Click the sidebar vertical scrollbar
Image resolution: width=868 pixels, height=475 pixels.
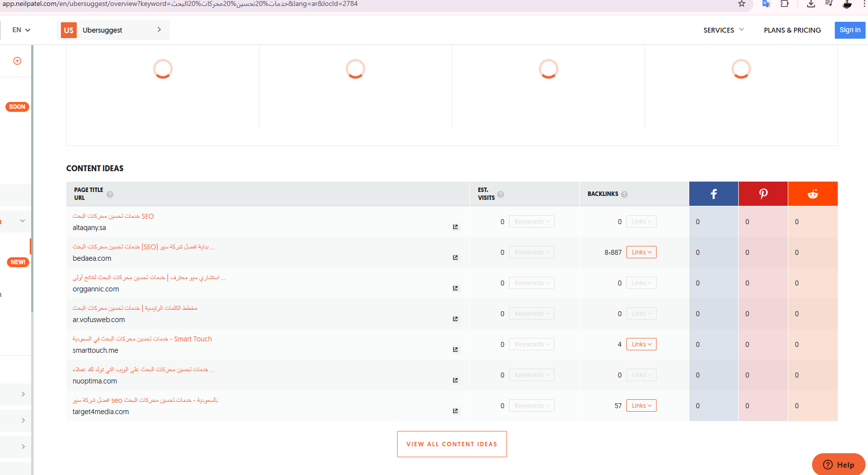pyautogui.click(x=32, y=178)
